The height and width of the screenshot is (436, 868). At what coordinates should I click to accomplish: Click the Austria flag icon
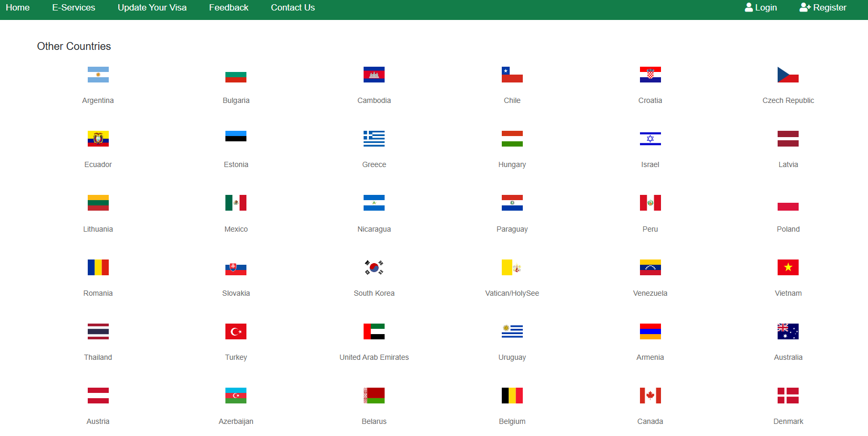coord(98,396)
